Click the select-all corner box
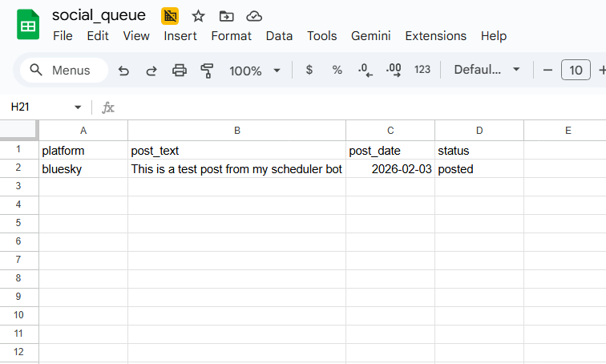The image size is (606, 364). click(x=19, y=130)
